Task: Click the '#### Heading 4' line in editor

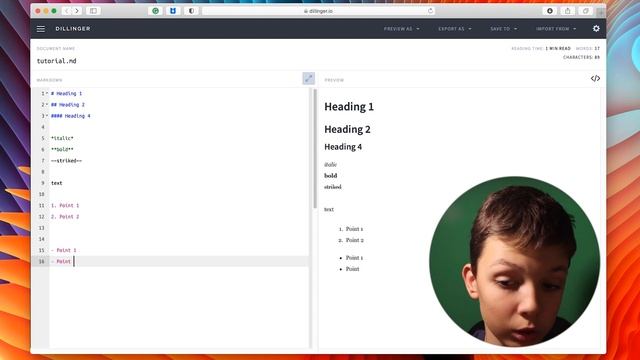Action: coord(71,116)
